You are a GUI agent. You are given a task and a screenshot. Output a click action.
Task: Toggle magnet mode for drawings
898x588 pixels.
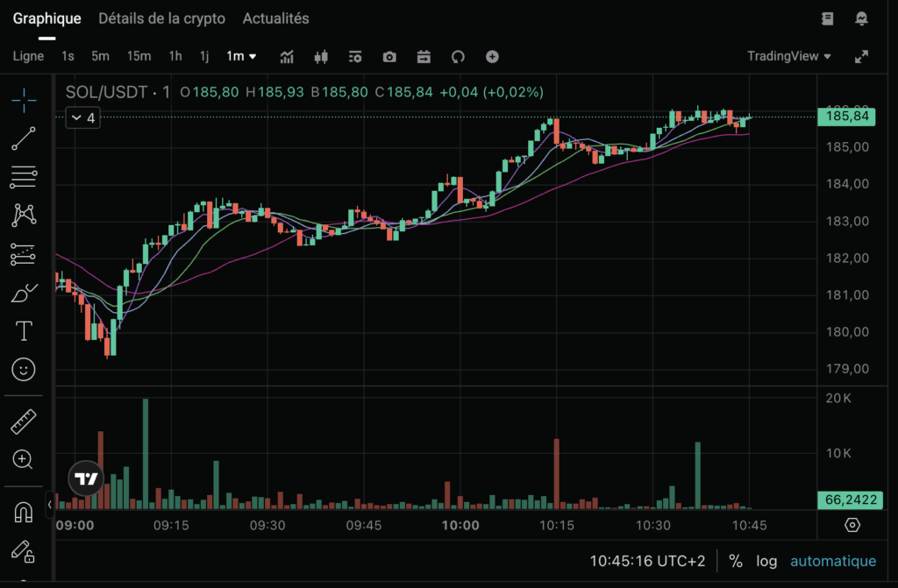click(x=24, y=512)
